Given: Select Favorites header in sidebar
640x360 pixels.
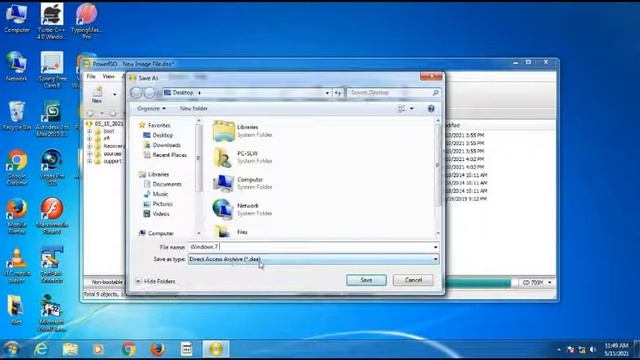Looking at the screenshot, I should (155, 125).
